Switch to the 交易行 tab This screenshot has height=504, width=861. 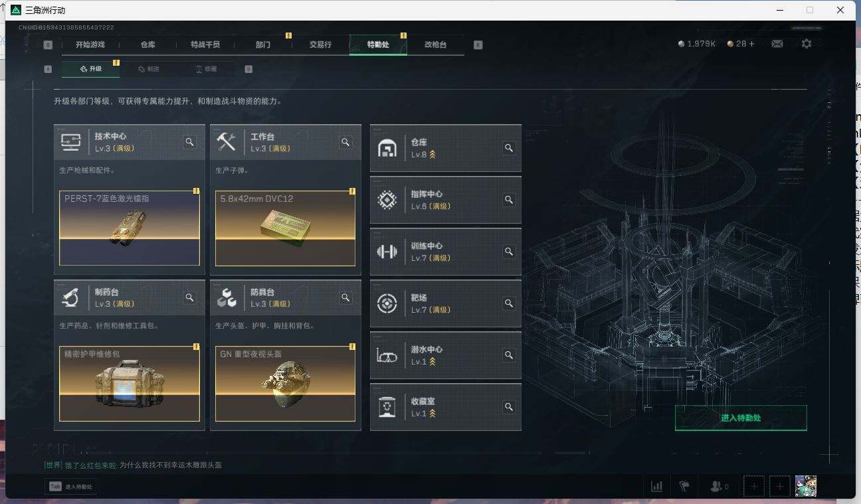click(x=320, y=44)
